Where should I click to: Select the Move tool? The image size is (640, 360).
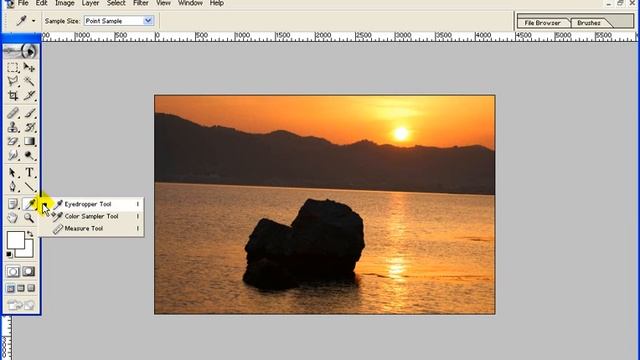tap(29, 67)
